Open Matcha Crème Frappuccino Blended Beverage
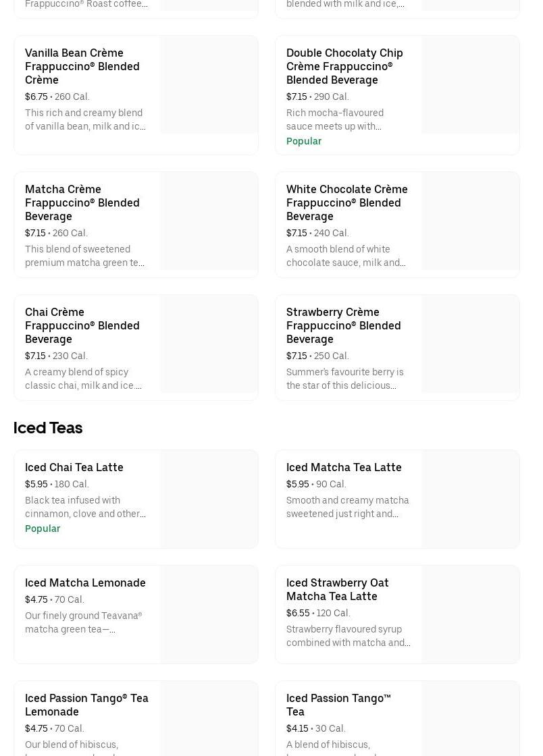The image size is (543, 756). click(x=82, y=202)
